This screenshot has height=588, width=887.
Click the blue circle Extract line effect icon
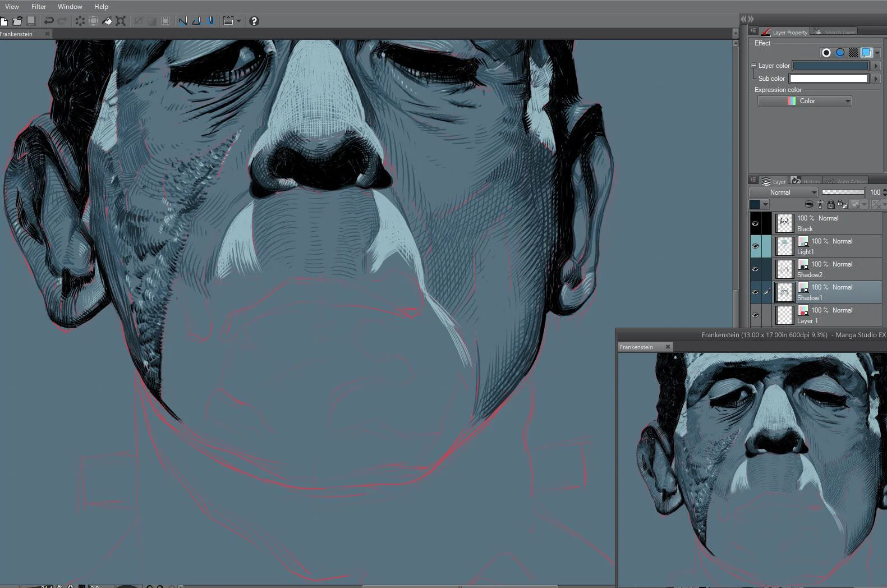coord(840,53)
